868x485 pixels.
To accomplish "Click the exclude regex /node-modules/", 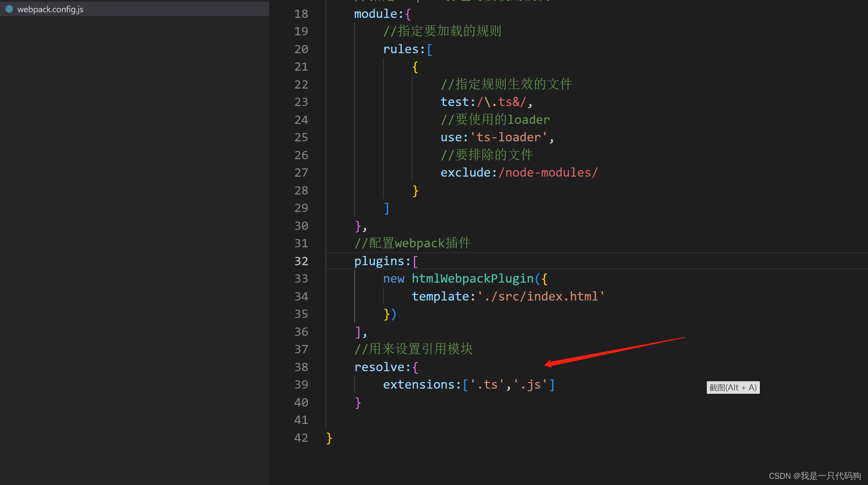I will click(549, 172).
